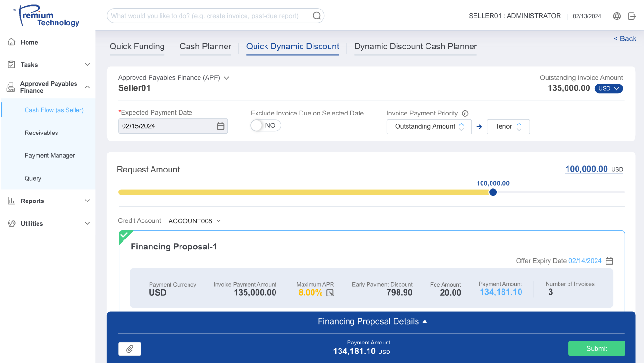This screenshot has height=363, width=644.
Task: Click the Approved Payables Finance icon
Action: tap(11, 87)
